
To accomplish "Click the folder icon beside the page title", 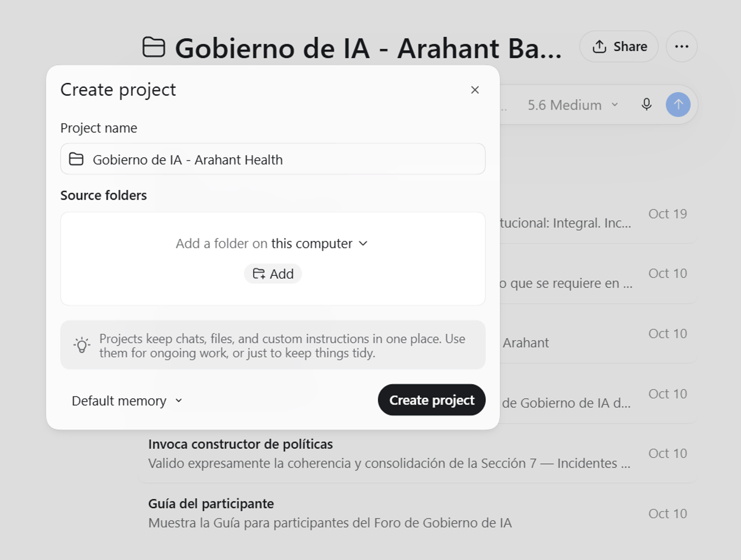I will 154,47.
